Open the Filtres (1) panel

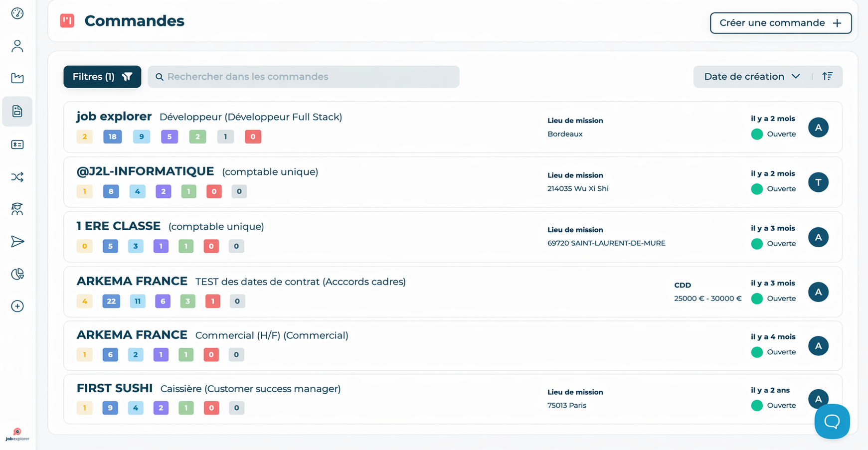(102, 77)
